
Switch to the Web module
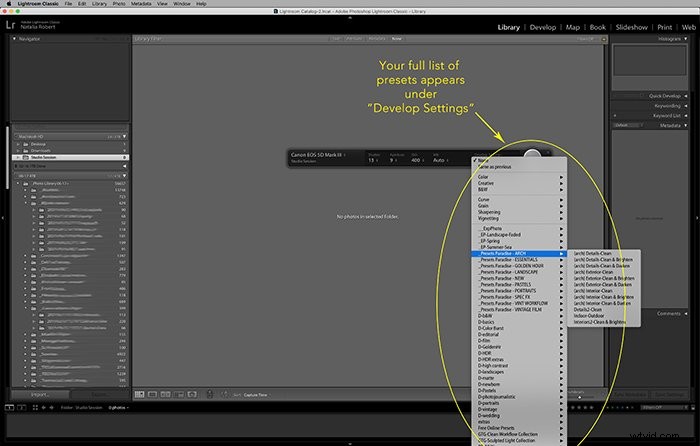click(x=688, y=27)
